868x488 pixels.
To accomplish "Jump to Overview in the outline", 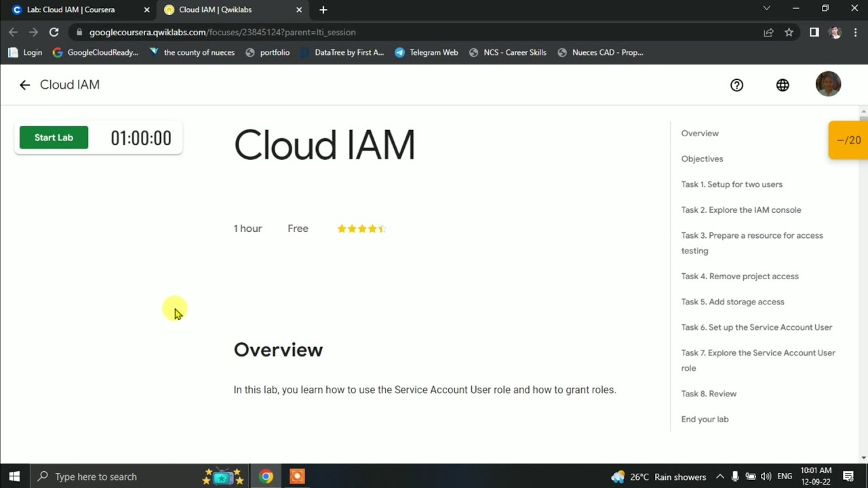I will tap(700, 134).
